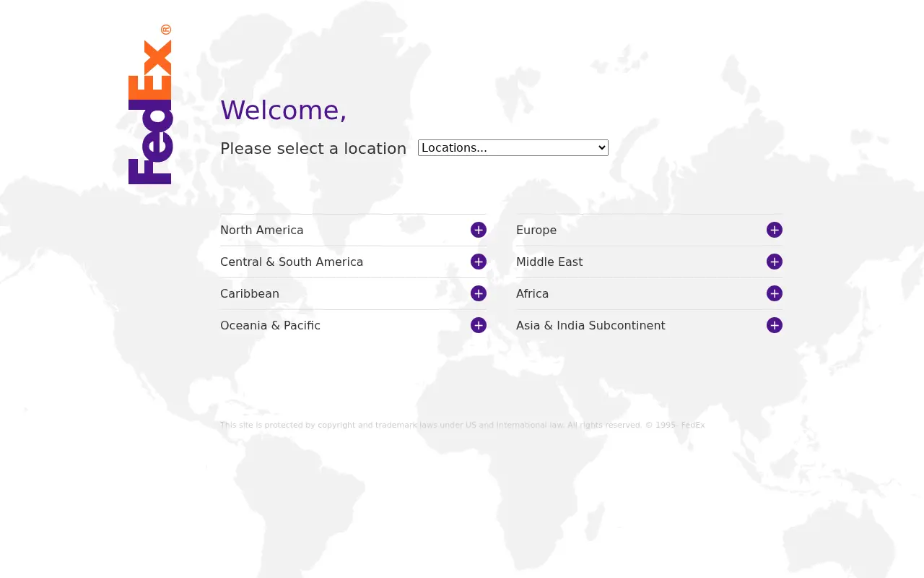Viewport: 924px width, 578px height.
Task: Select the Central & South America label
Action: 292,262
